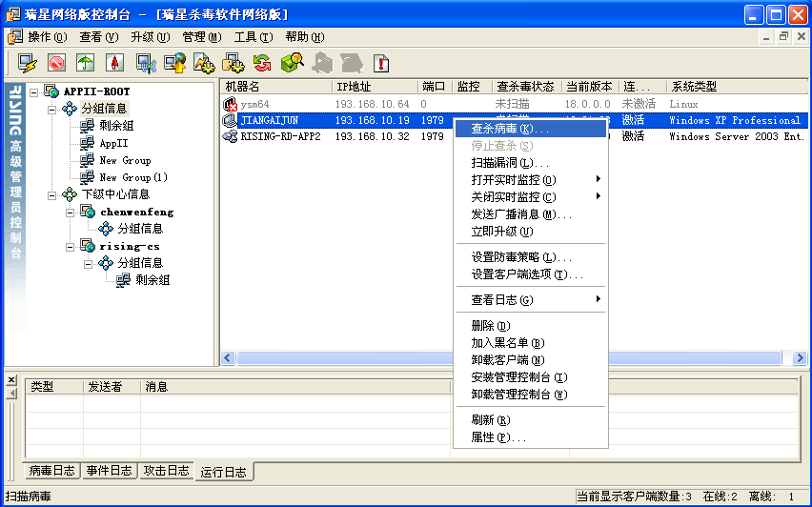Select 剩余组 under rising-cs
812x507 pixels.
[x=152, y=280]
